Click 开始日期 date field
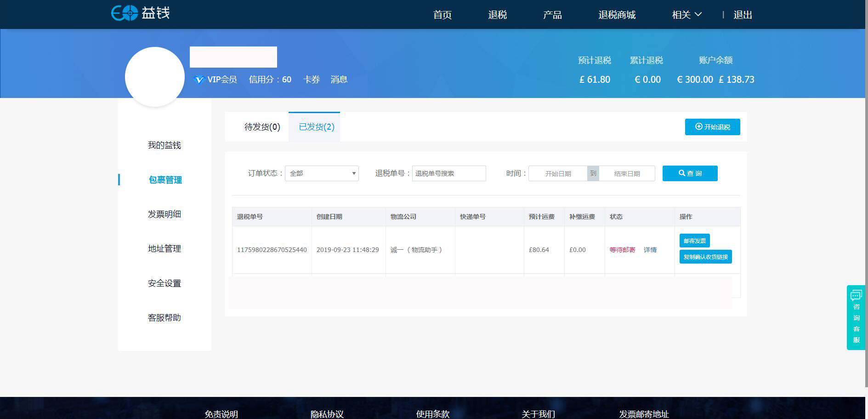The width and height of the screenshot is (868, 419). point(558,173)
